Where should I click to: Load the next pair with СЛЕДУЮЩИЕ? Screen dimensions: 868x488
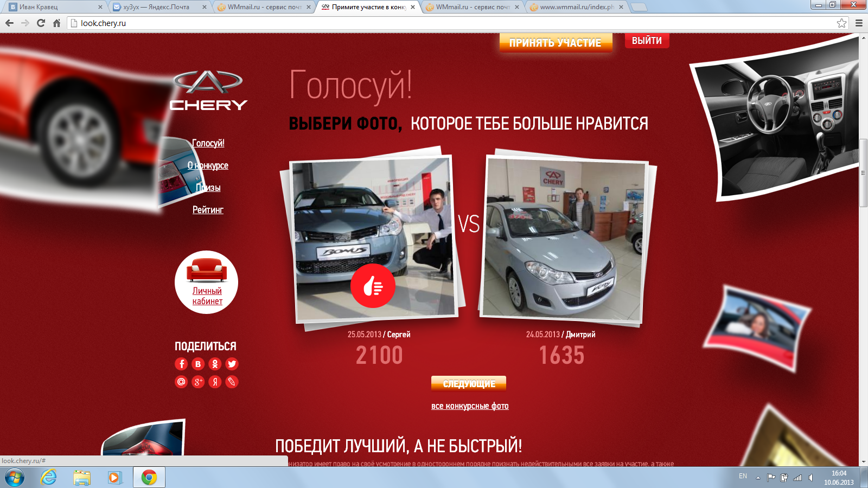pyautogui.click(x=469, y=383)
